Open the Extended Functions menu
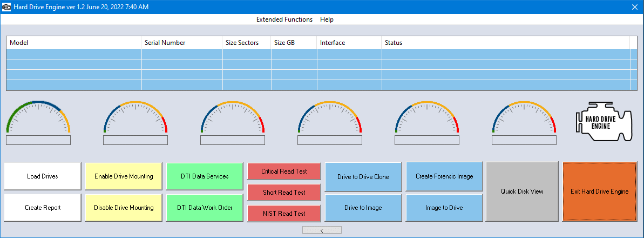 click(284, 19)
